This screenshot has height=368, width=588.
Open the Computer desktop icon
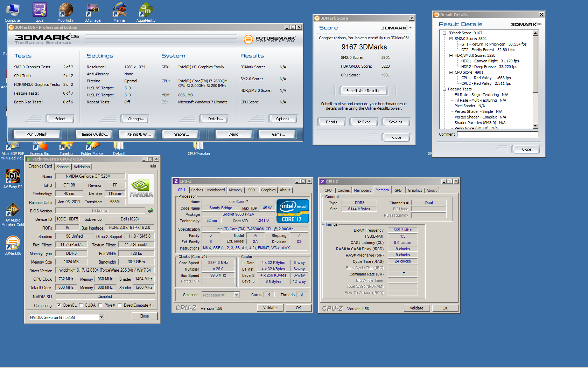(x=13, y=12)
